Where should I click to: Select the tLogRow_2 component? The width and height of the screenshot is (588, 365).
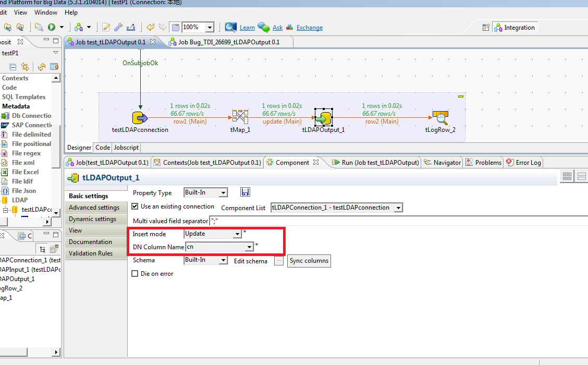pos(439,117)
